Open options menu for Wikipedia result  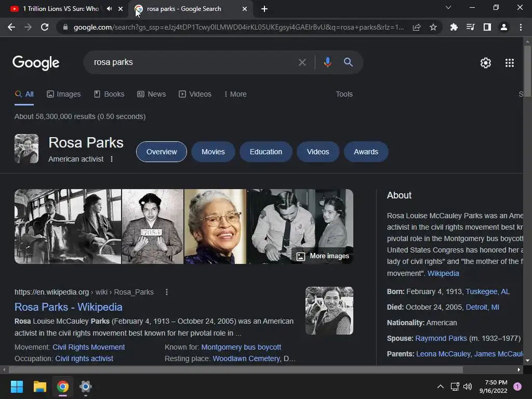click(167, 292)
